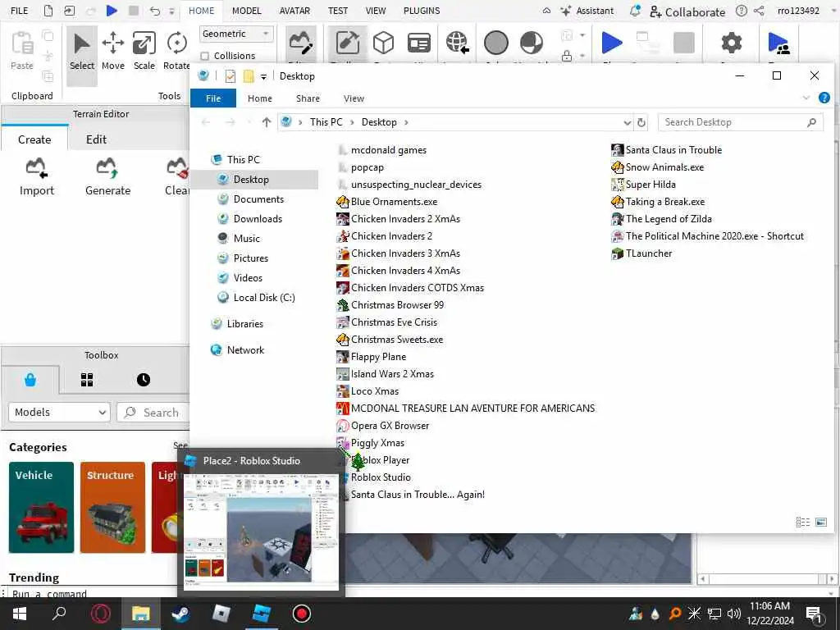Screen dimensions: 840x630
Task: Click Import in Terrain Editor
Action: point(36,177)
